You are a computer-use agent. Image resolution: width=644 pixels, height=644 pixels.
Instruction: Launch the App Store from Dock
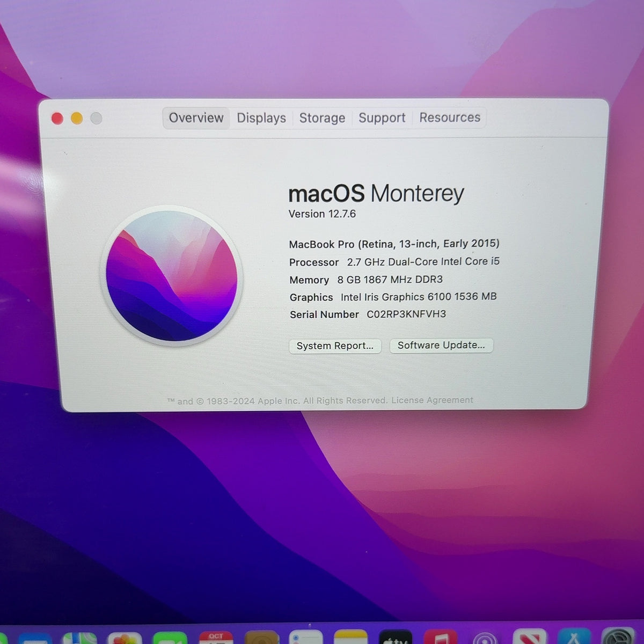[574, 638]
